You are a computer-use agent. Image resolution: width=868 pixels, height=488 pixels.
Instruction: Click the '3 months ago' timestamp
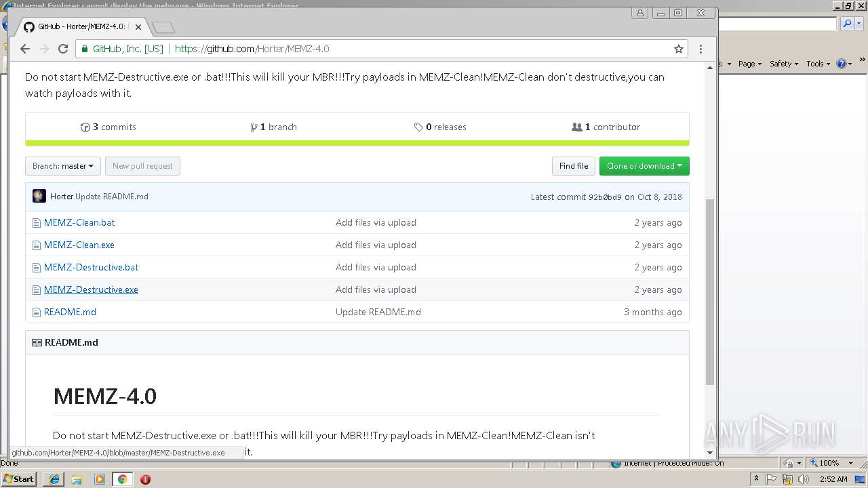(653, 312)
